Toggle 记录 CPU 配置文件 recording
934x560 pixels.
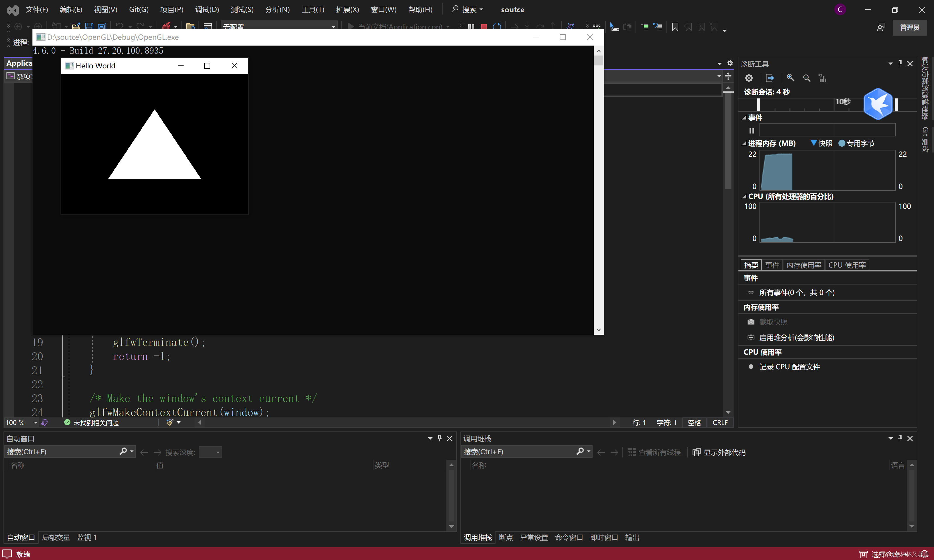789,367
